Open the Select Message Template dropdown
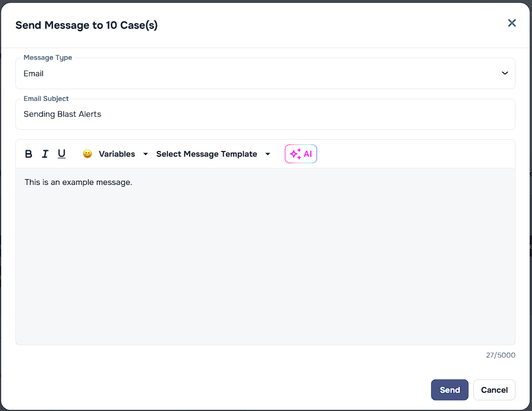Image resolution: width=532 pixels, height=411 pixels. tap(268, 153)
